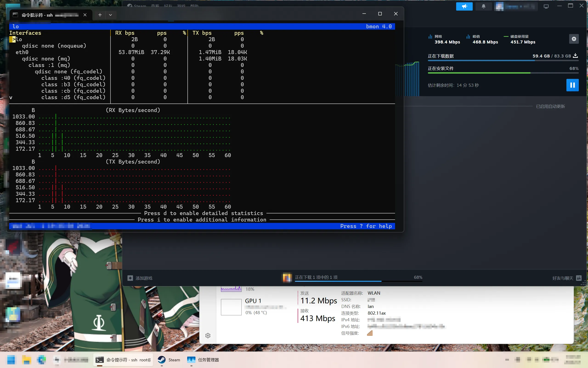This screenshot has width=588, height=368.
Task: Click the Steam window resize grip icon
Action: pyautogui.click(x=583, y=283)
